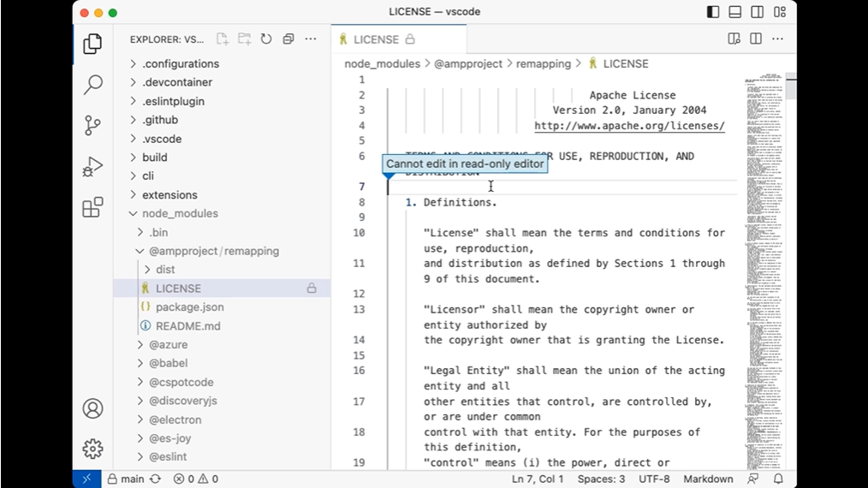The width and height of the screenshot is (868, 488).
Task: Expand the @es-joy folder
Action: pos(222,438)
